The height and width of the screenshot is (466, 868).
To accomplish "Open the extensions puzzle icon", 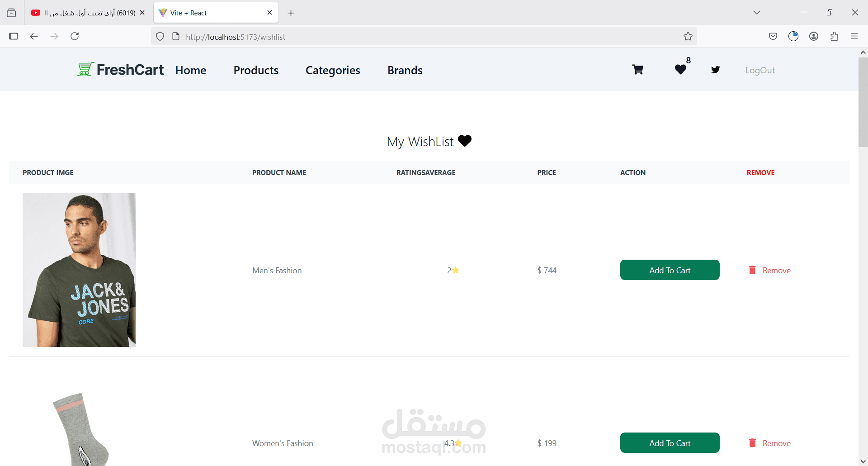I will click(834, 36).
